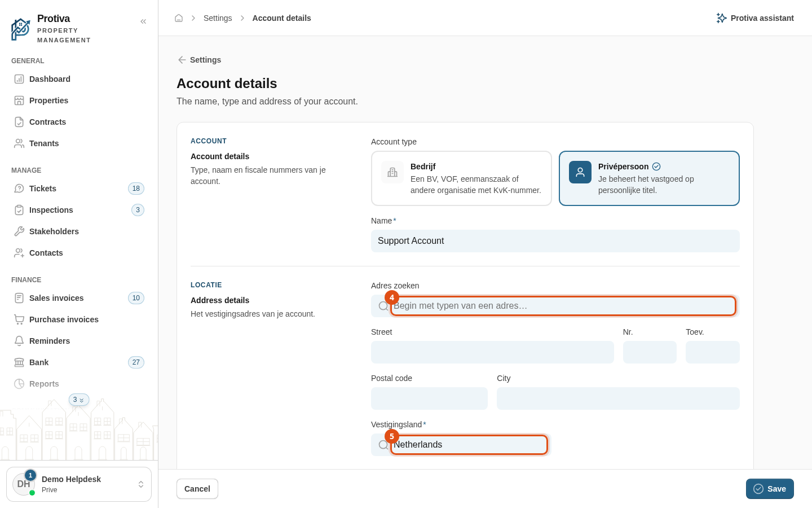Go to Properties in the sidebar
Screen dimensions: 812x508
[x=79, y=100]
